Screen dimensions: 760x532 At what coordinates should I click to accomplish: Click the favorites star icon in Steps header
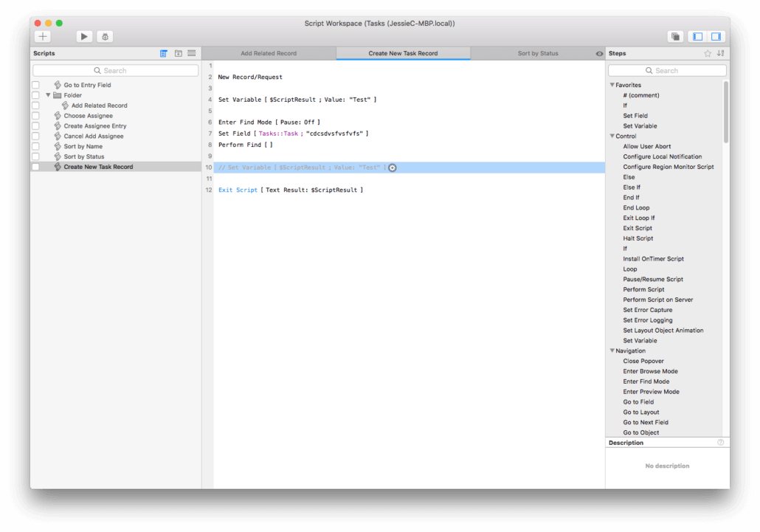[708, 53]
